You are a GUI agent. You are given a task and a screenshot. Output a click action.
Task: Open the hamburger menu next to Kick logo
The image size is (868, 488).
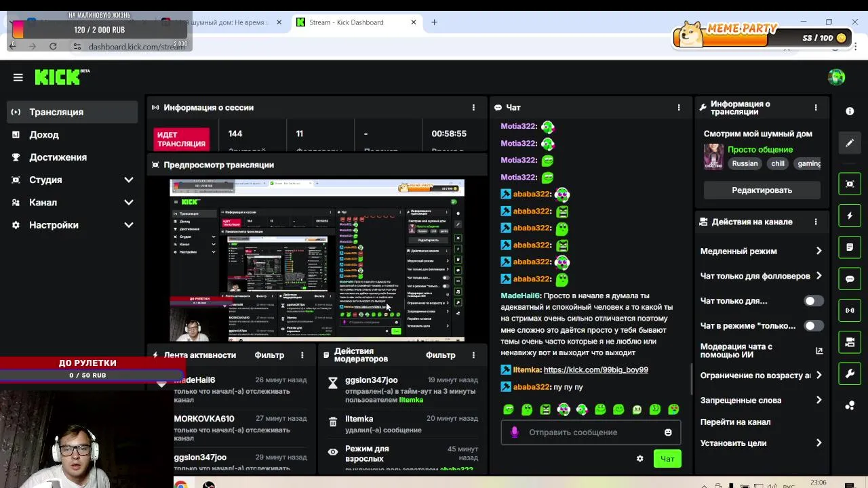point(18,77)
